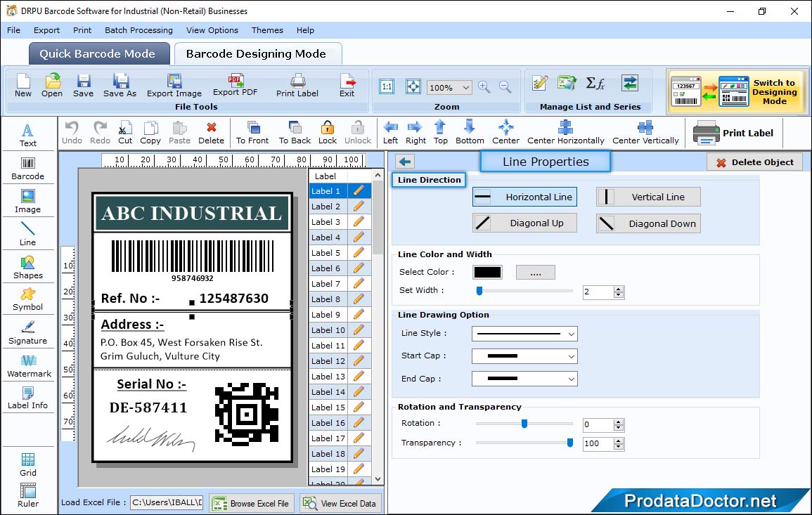This screenshot has height=515, width=812.
Task: Insert an Image from sidebar
Action: click(28, 202)
